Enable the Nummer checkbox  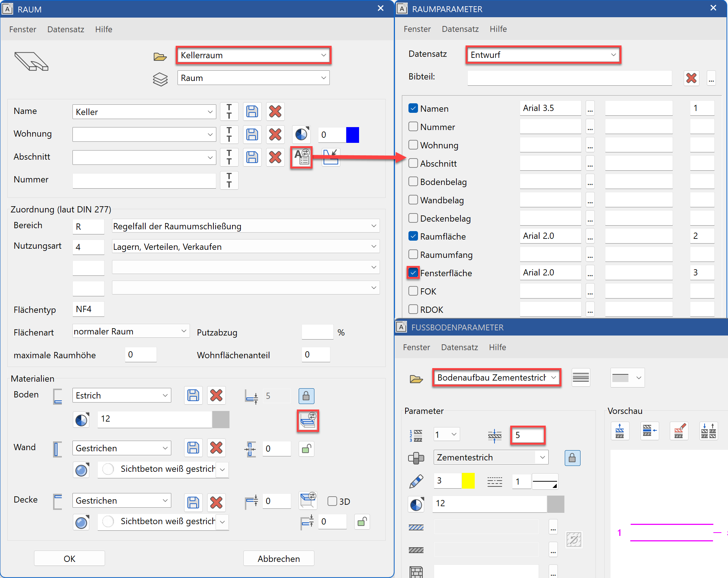click(413, 127)
